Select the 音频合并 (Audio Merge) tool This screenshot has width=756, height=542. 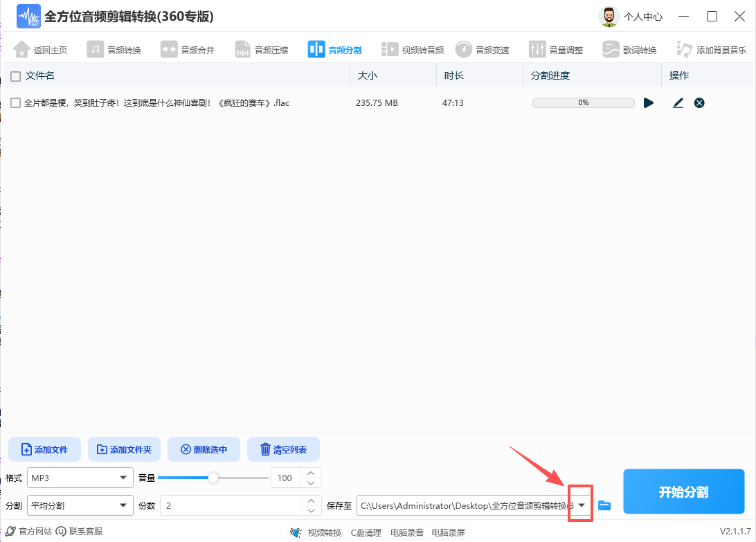pyautogui.click(x=188, y=49)
